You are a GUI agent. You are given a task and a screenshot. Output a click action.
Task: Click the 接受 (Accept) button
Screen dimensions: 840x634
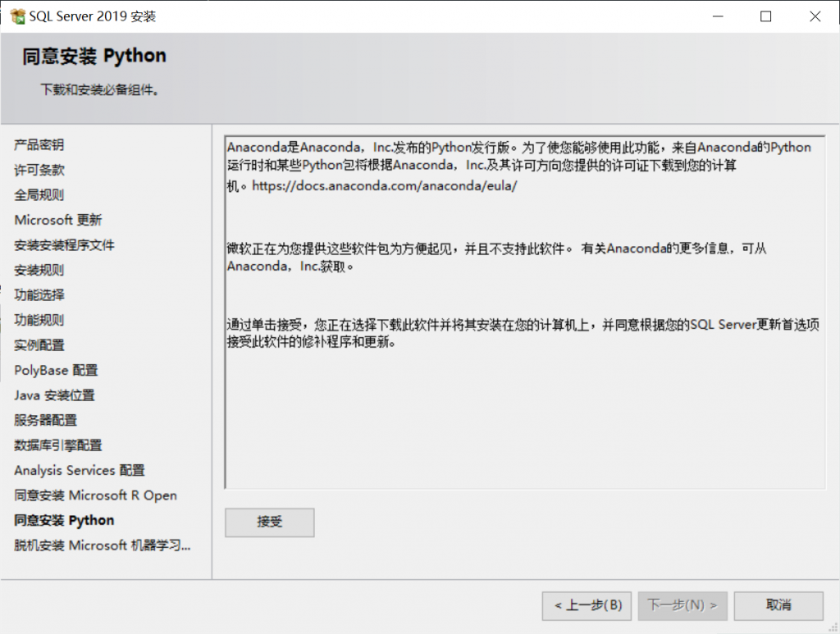[269, 522]
